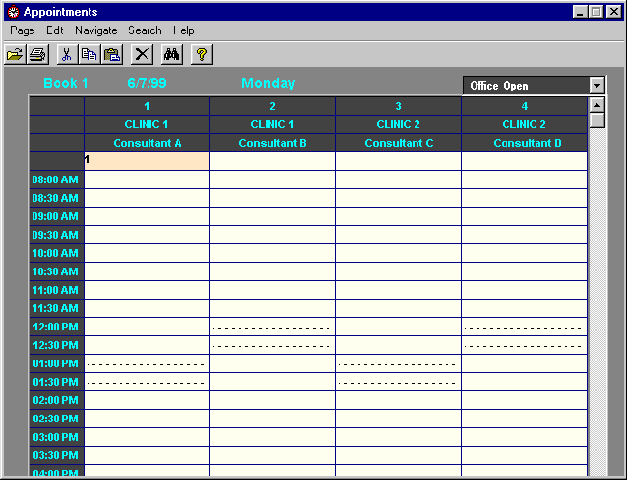Click the 10:00 AM time row label

coord(56,253)
